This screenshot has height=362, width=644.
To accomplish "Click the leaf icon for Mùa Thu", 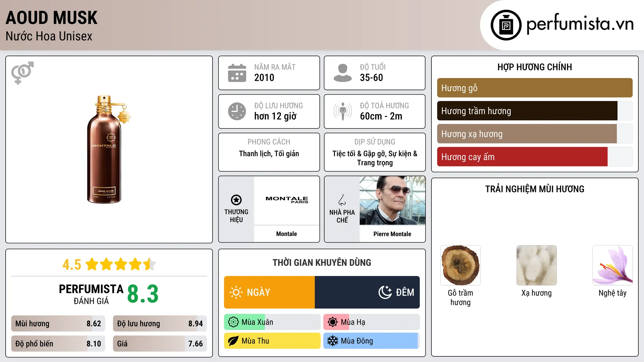I will 233,341.
